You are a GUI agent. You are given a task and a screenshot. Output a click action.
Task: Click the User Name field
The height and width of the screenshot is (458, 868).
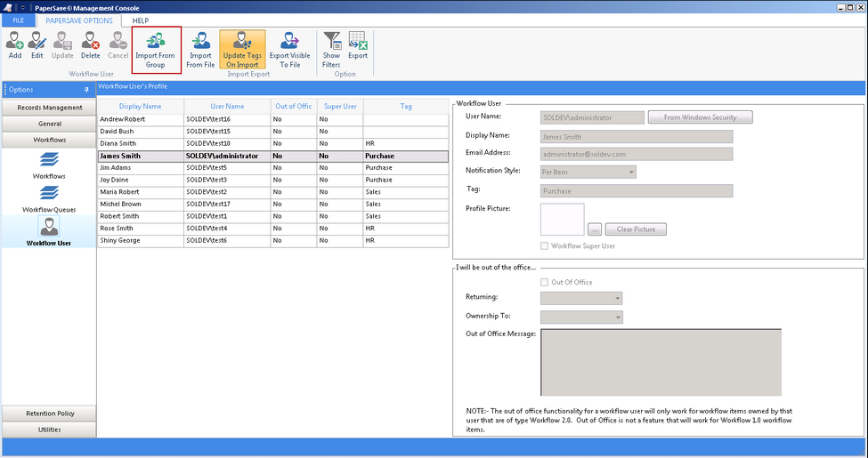[x=592, y=117]
